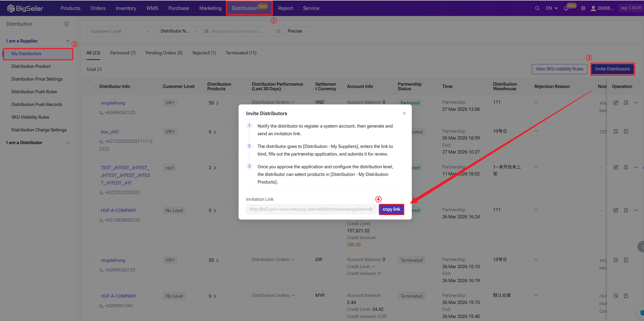Click the BigSeller logo

click(x=25, y=8)
